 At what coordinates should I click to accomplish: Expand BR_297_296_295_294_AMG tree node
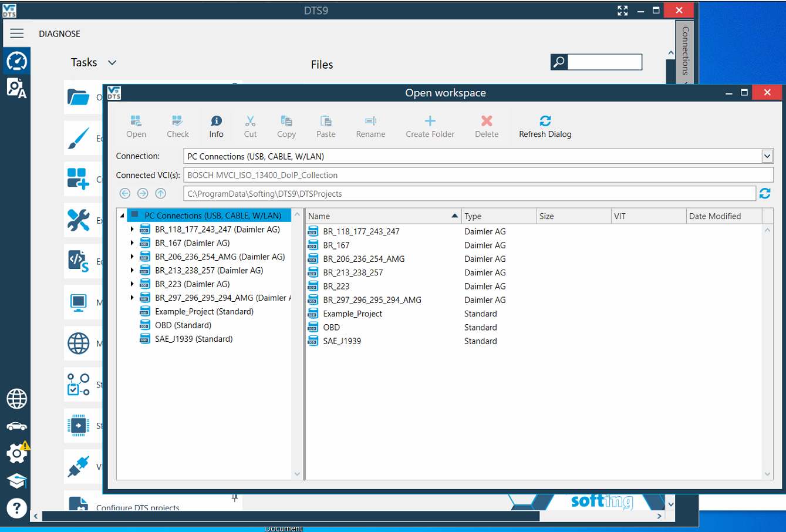click(132, 298)
